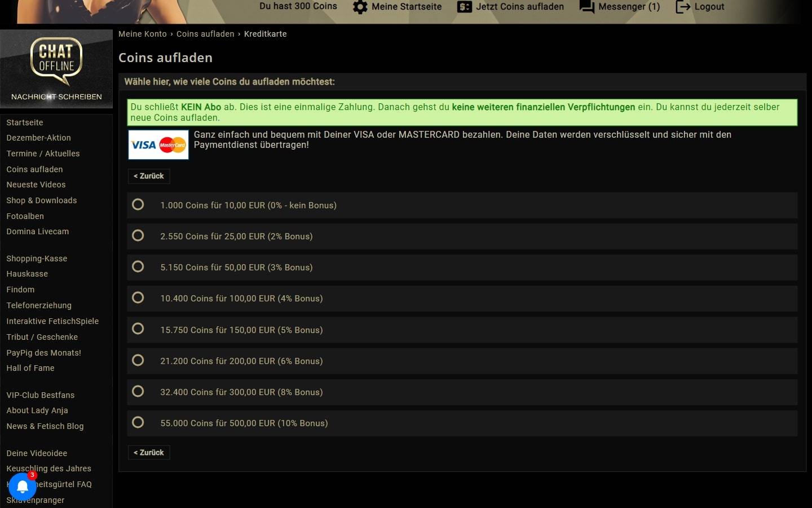Go to Coins aufladen breadcrumb
This screenshot has width=812, height=508.
tap(205, 34)
